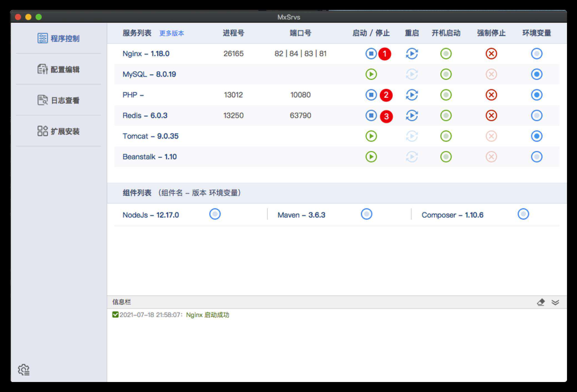The width and height of the screenshot is (577, 392).
Task: Click PHP process ID 13012
Action: [234, 95]
